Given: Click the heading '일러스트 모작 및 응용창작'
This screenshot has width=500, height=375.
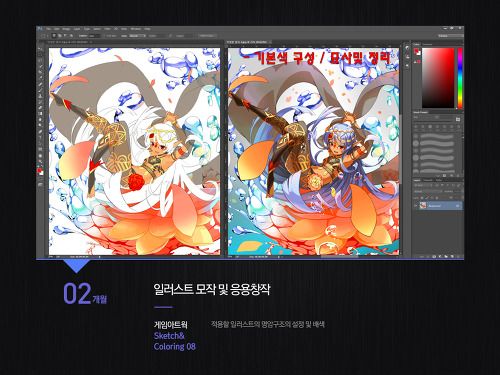Looking at the screenshot, I should click(212, 289).
